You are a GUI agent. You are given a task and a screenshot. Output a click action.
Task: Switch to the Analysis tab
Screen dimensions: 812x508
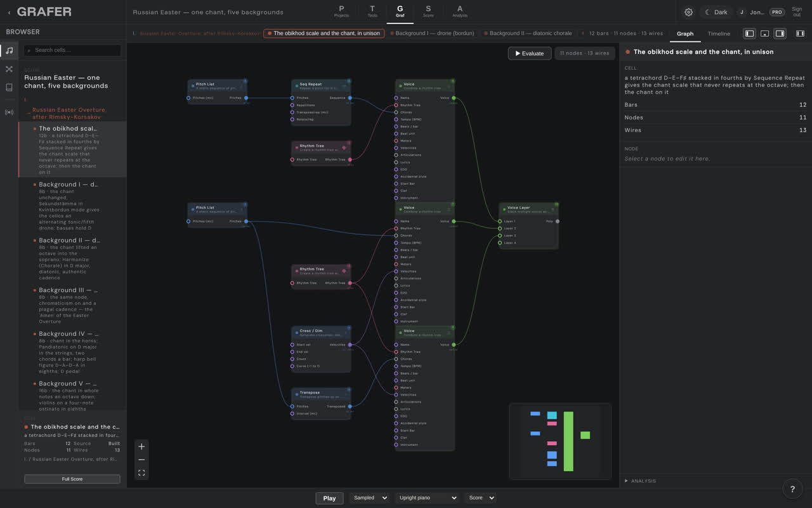tap(460, 11)
